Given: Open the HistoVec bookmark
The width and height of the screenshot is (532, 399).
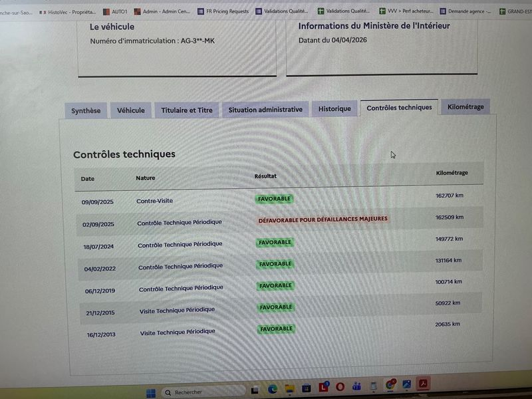Looking at the screenshot, I should (x=68, y=12).
